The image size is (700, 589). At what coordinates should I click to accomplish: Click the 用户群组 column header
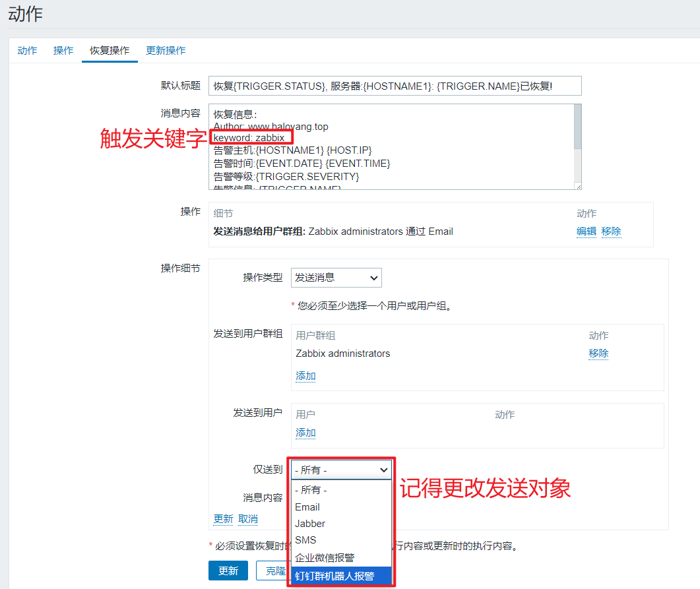315,335
